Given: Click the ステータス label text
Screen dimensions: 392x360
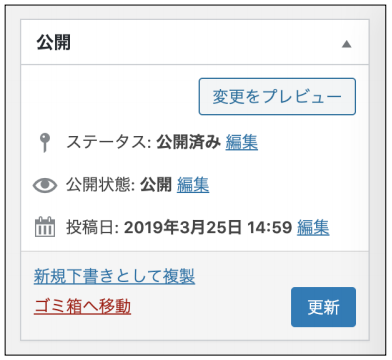Looking at the screenshot, I should [x=109, y=142].
